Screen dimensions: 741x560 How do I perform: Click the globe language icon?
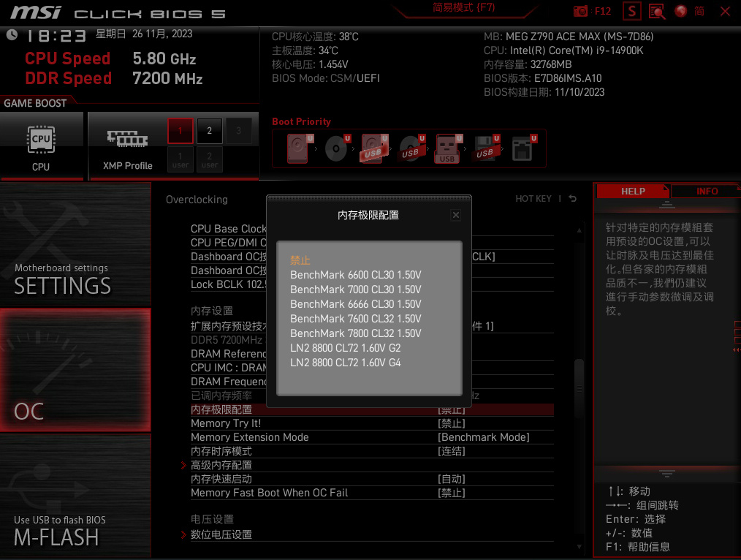tap(680, 11)
